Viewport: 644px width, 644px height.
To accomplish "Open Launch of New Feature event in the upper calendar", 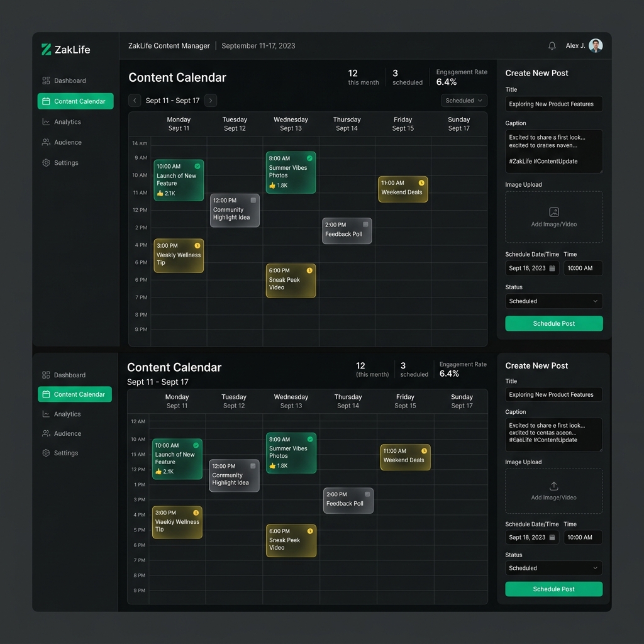I will point(179,180).
